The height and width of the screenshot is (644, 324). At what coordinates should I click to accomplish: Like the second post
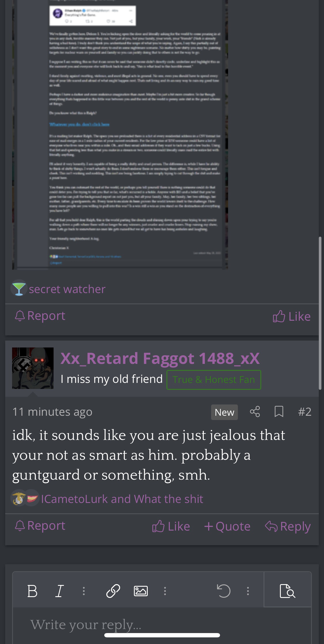[x=171, y=526]
